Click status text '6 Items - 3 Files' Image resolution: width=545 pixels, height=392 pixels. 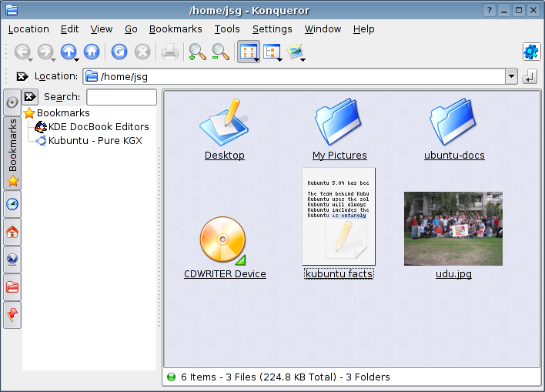pos(219,377)
